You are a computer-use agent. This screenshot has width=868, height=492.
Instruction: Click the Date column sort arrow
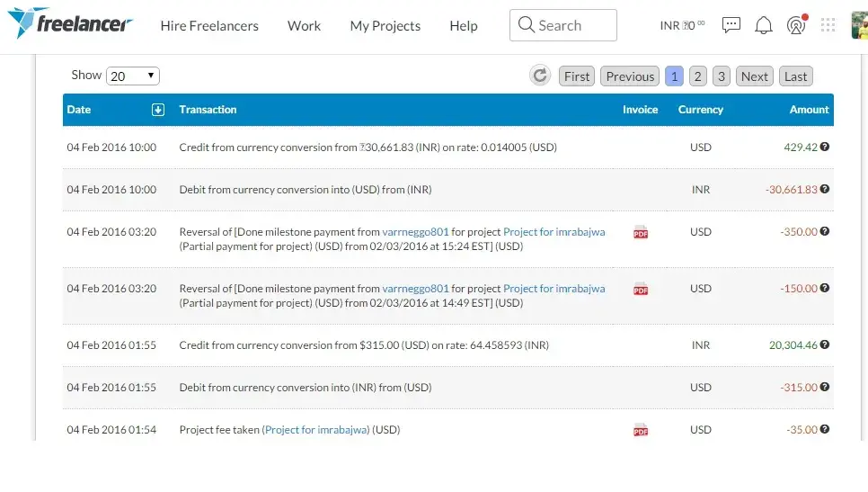158,110
